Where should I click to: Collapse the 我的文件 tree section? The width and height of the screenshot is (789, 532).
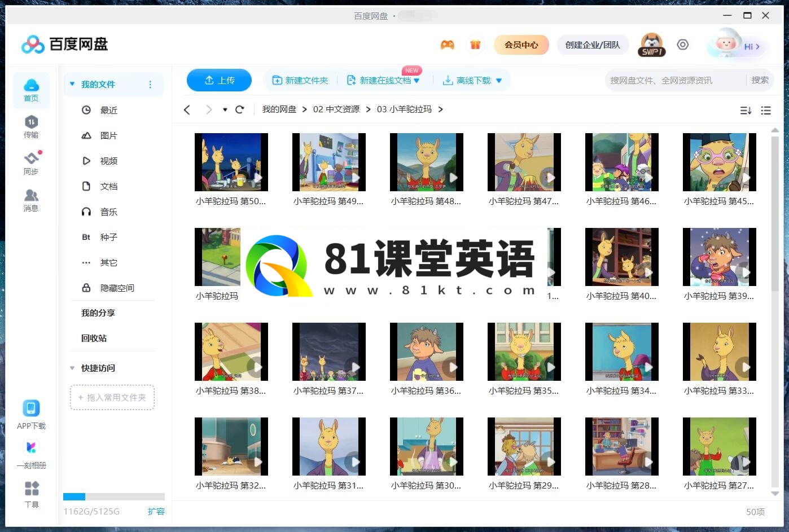click(x=72, y=84)
